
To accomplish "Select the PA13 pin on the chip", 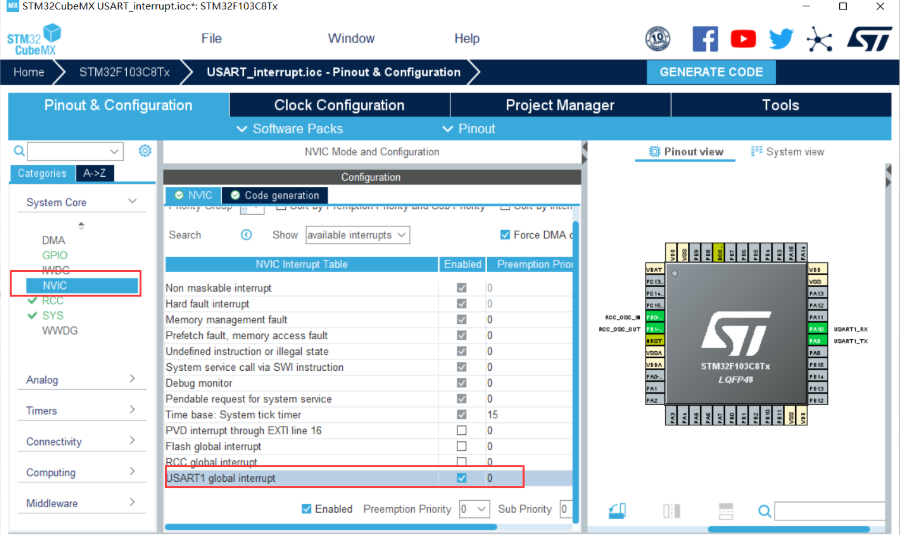I will [x=817, y=293].
